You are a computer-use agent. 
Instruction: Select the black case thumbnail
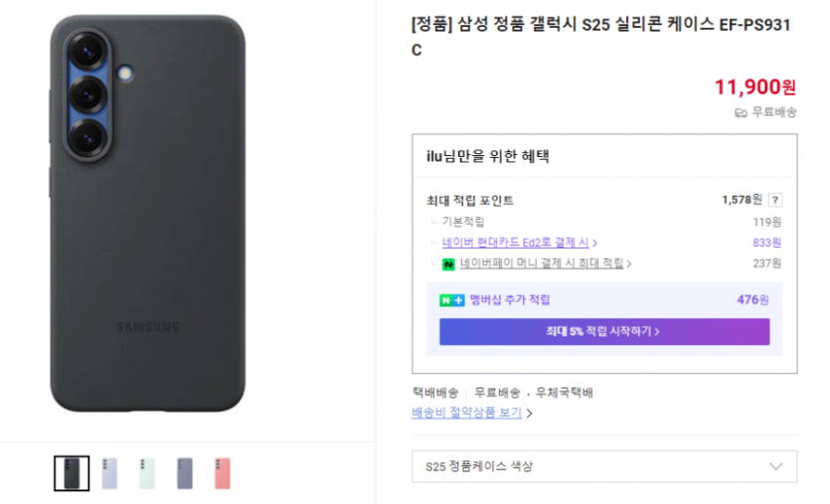click(x=72, y=473)
